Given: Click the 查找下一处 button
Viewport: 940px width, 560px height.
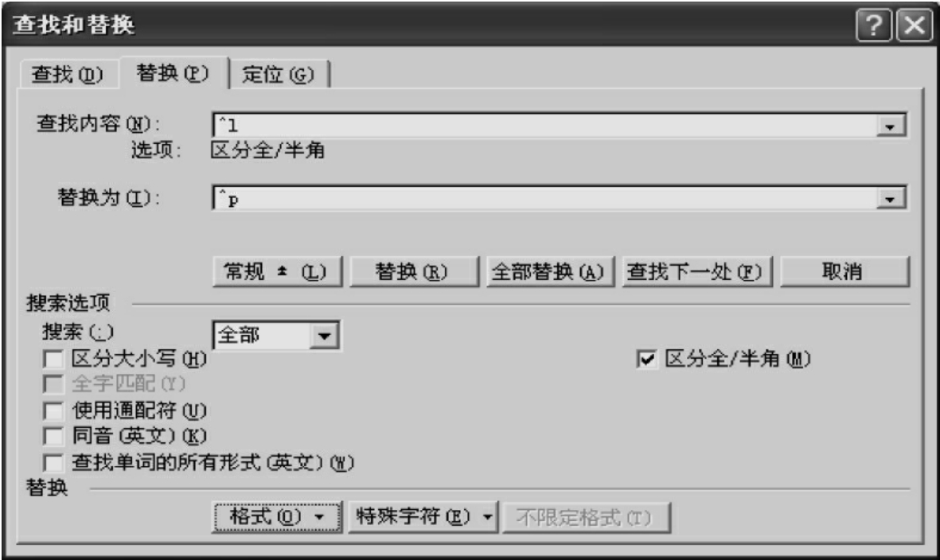Looking at the screenshot, I should coord(697,272).
